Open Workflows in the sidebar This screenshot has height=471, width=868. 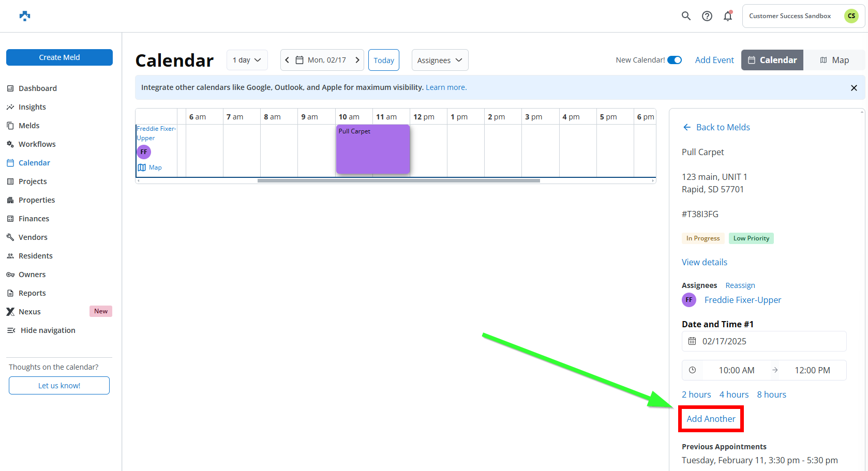[37, 144]
